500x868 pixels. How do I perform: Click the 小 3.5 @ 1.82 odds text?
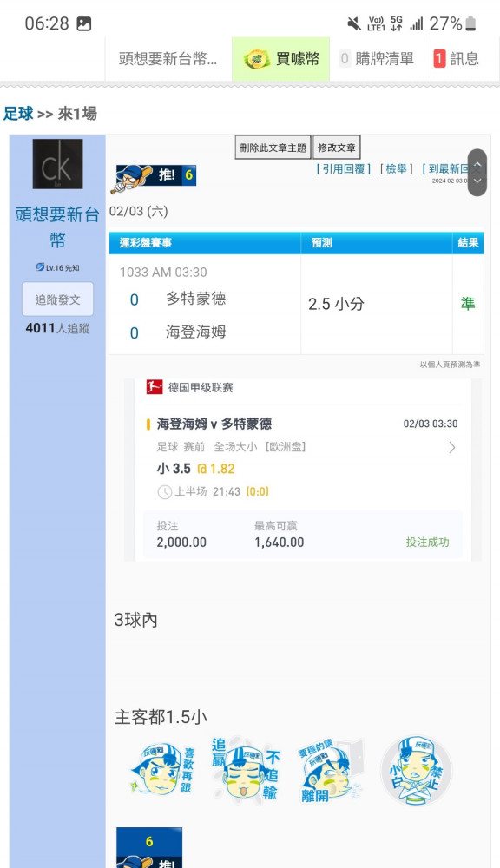tap(195, 469)
